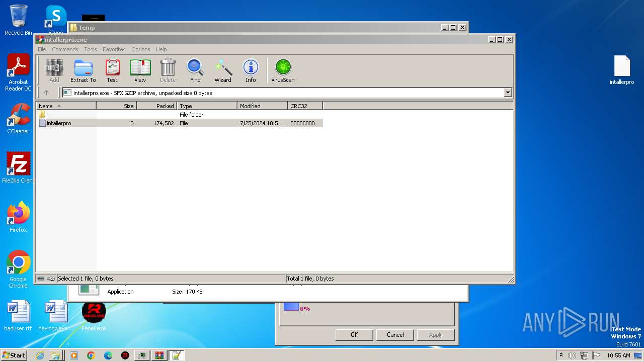
Task: Open the Favorites menu
Action: (114, 49)
